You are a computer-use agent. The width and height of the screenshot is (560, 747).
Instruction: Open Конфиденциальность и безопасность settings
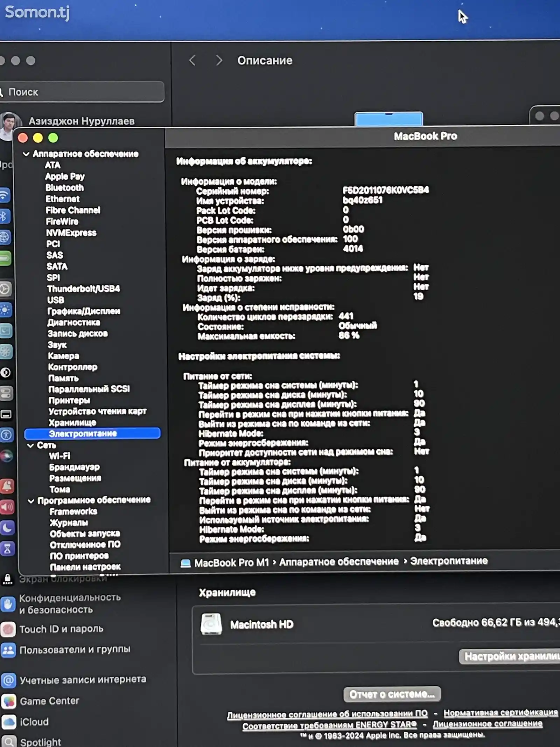point(61,604)
